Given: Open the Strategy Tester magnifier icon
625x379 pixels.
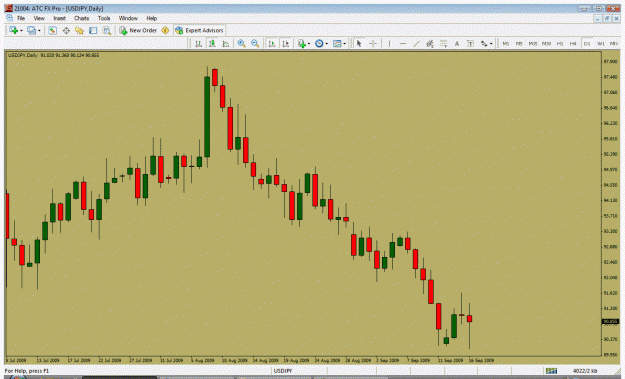Looking at the screenshot, I should (x=106, y=30).
